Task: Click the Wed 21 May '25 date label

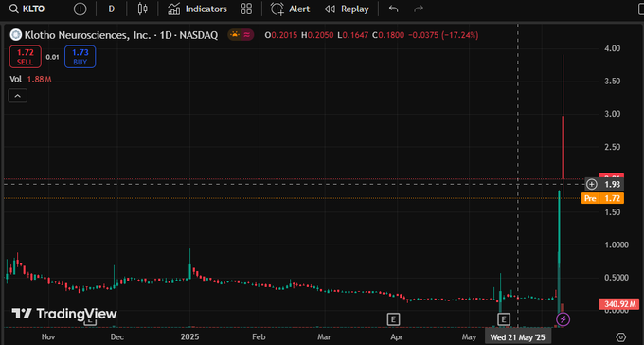Action: coord(517,337)
